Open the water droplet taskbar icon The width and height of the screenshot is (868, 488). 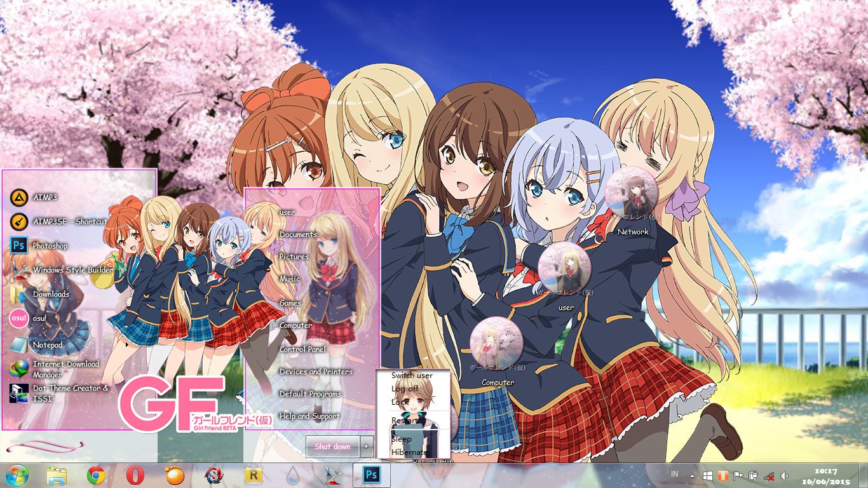pos(293,475)
